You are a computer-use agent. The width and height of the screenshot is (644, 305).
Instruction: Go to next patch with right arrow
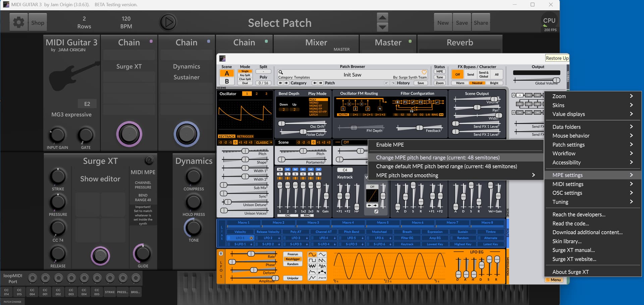click(x=320, y=83)
